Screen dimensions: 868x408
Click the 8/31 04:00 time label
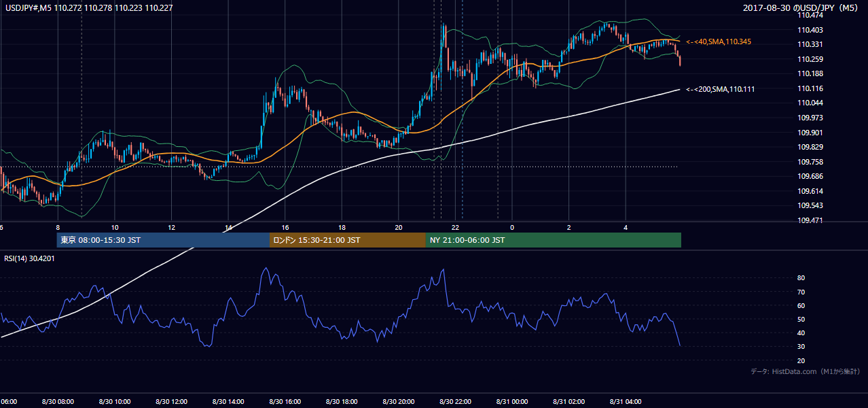pos(626,402)
